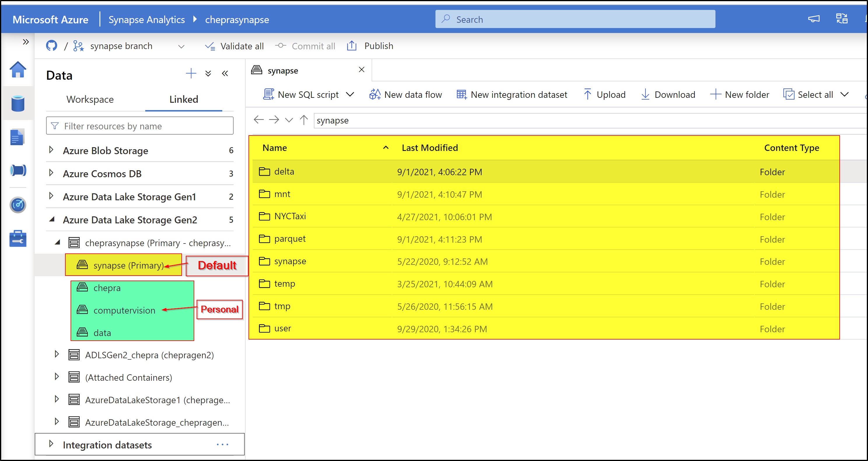Click the GitHub repository icon

52,46
